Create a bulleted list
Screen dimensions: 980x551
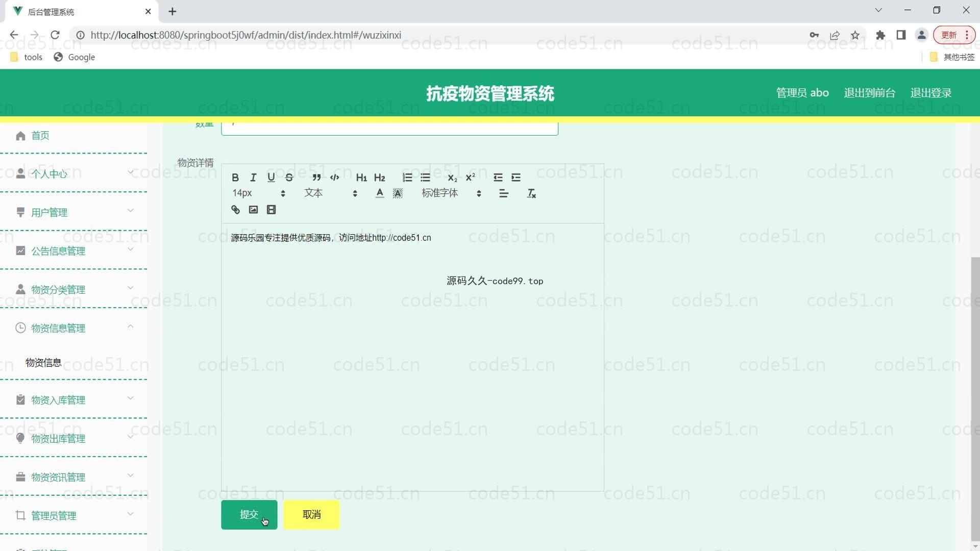pos(425,178)
